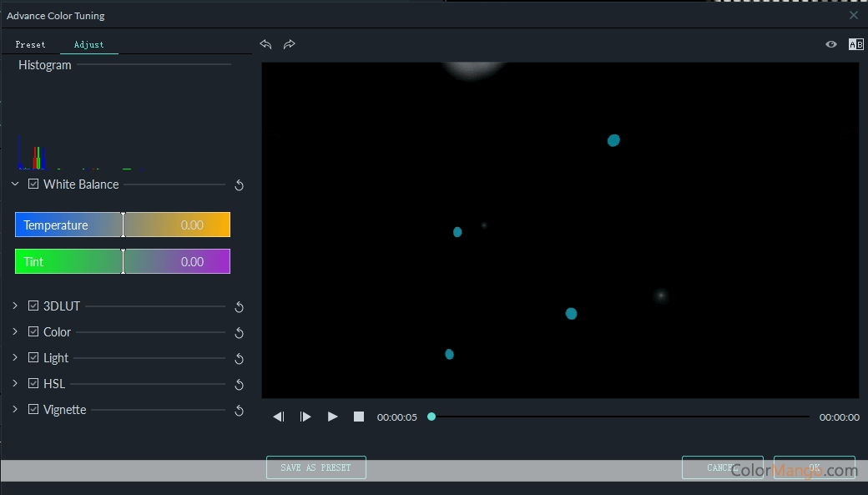
Task: Reset White Balance settings
Action: 239,185
